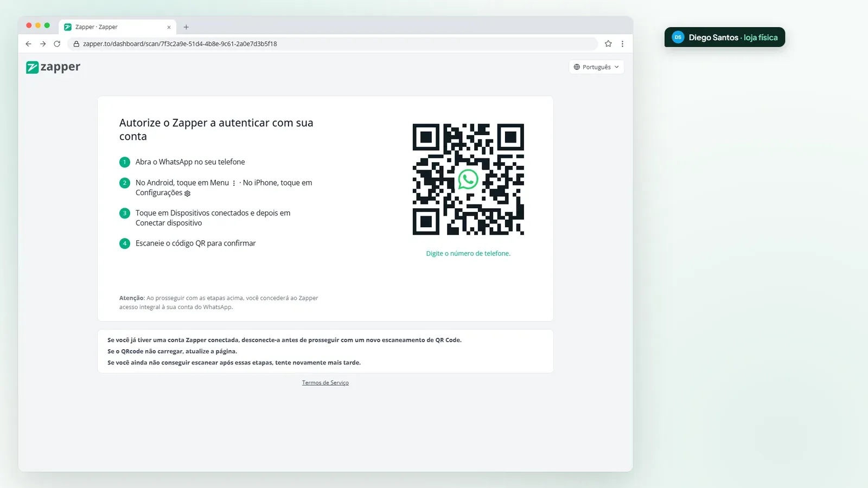The width and height of the screenshot is (868, 488).
Task: Click the 'Se o QRcode não carregar' line
Action: (172, 351)
